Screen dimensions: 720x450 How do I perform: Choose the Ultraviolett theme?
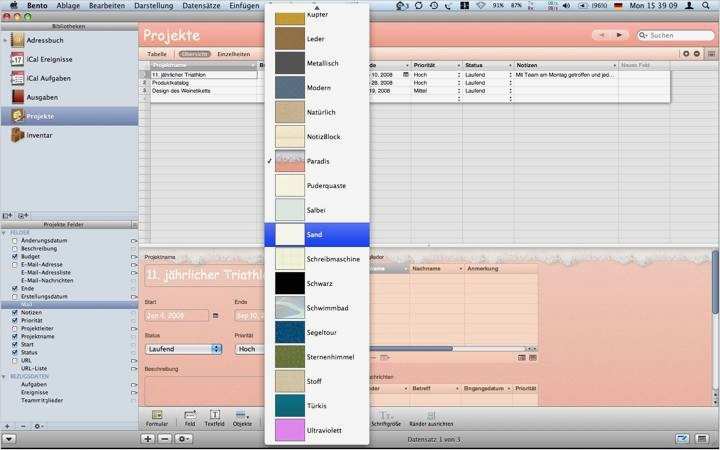pyautogui.click(x=317, y=430)
